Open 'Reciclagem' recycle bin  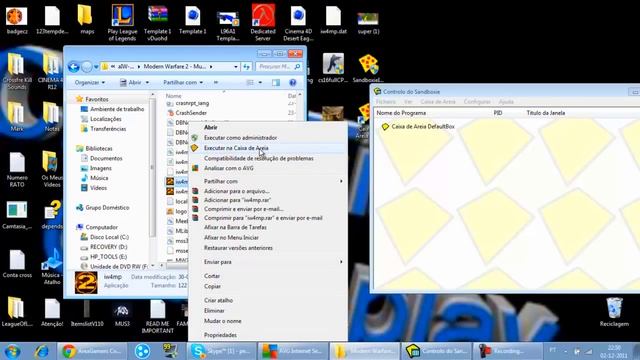coord(614,312)
